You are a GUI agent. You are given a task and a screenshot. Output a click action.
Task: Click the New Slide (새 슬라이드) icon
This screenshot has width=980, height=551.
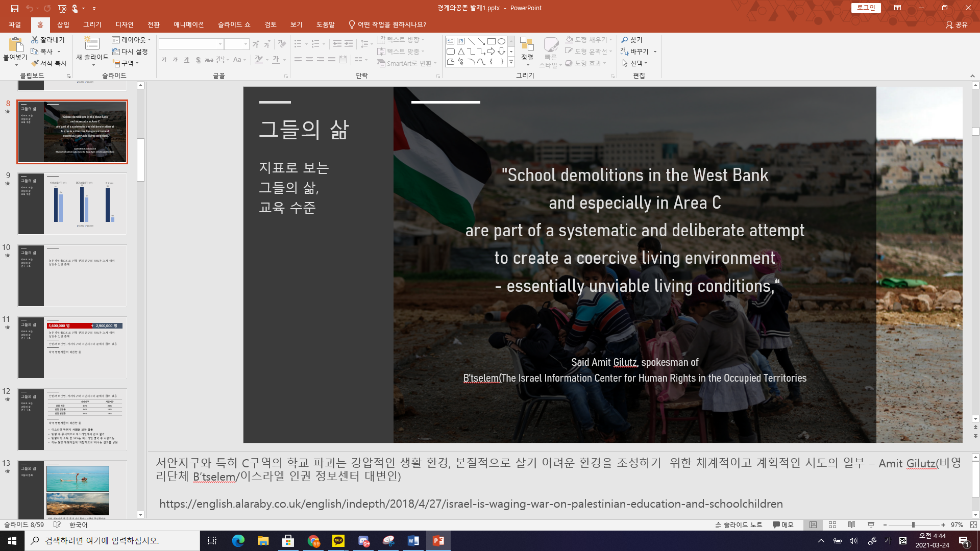coord(92,44)
